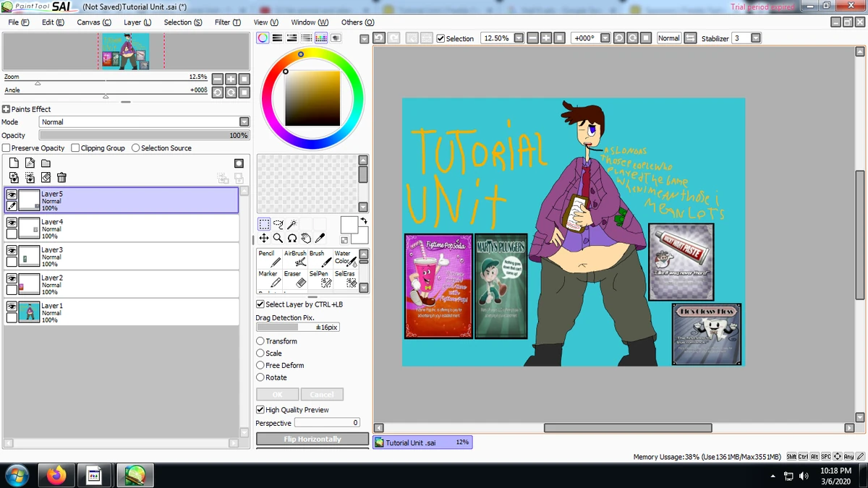This screenshot has width=868, height=488.
Task: Delete layer with trash can icon
Action: coord(61,177)
